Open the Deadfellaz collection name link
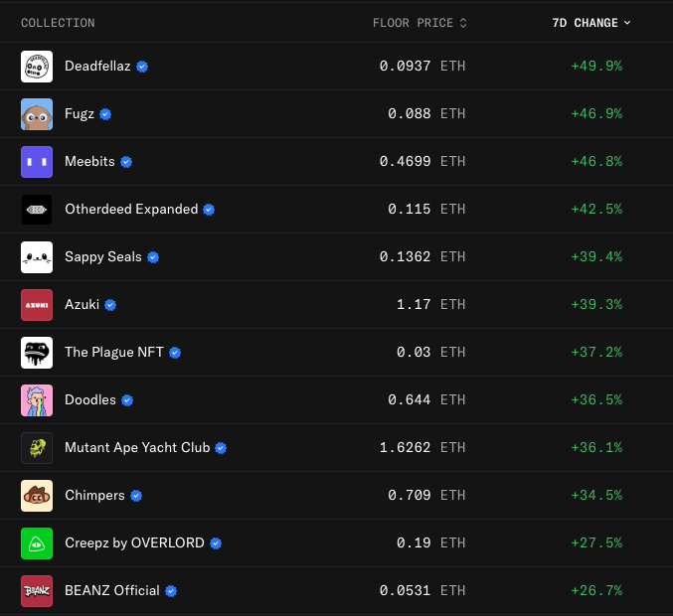Image resolution: width=673 pixels, height=616 pixels. 97,66
